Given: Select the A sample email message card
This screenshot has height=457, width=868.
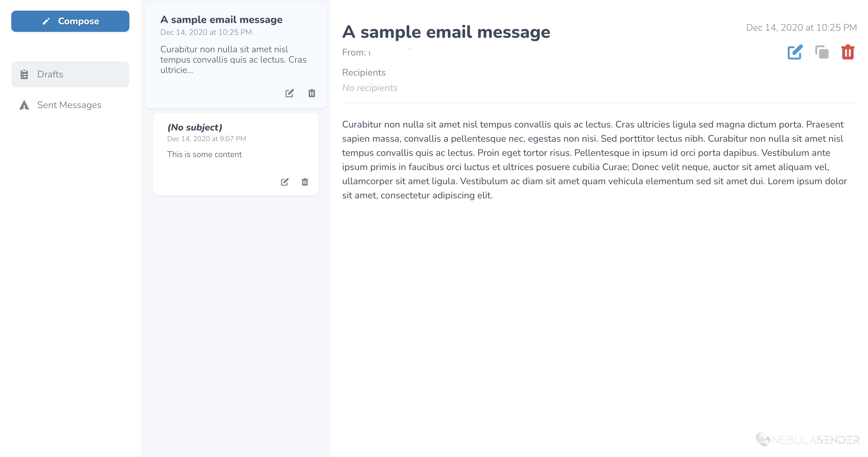Looking at the screenshot, I should (235, 56).
